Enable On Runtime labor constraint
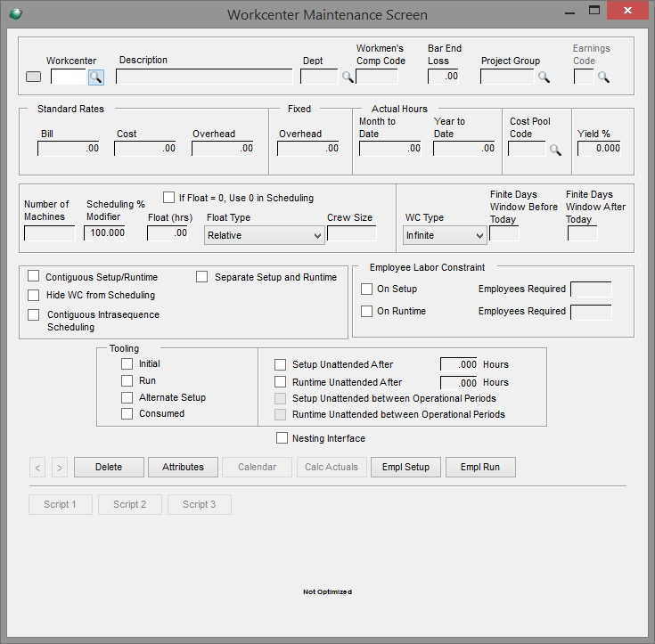 pyautogui.click(x=366, y=311)
